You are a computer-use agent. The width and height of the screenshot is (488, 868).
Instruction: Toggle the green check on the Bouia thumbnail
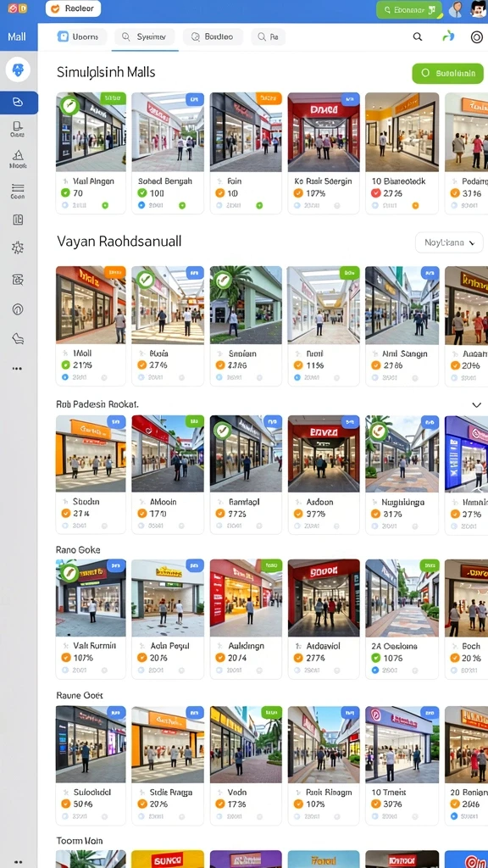coord(145,279)
